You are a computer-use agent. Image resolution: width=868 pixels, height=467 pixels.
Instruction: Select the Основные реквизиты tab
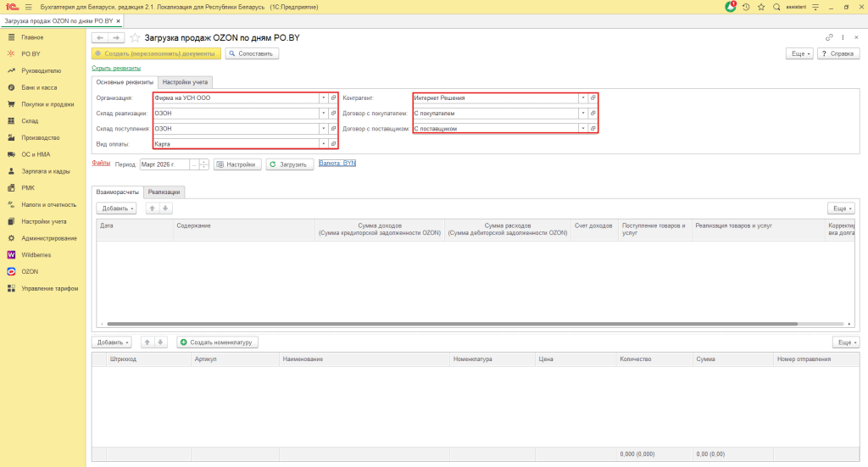(x=125, y=82)
